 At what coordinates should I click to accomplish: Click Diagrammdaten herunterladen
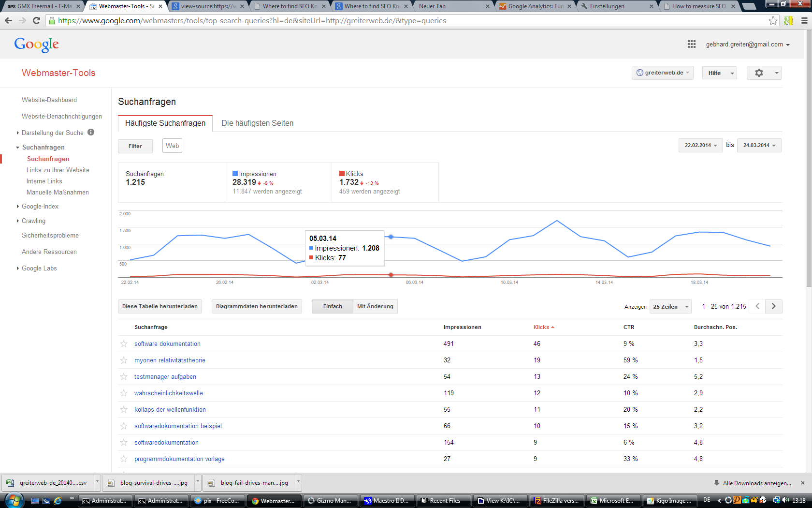pos(257,306)
